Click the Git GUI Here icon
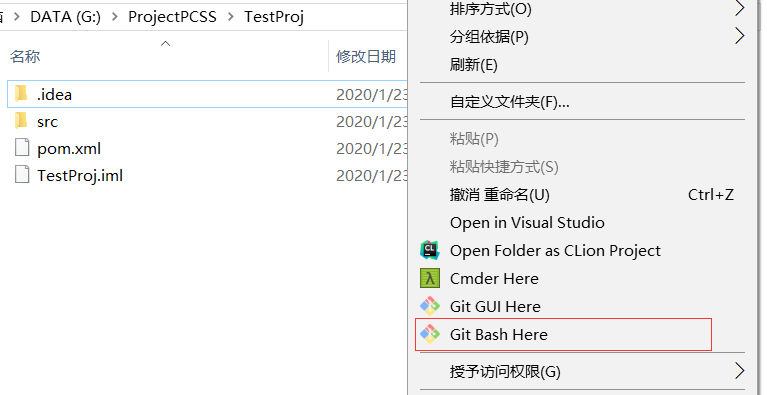767x395 pixels. click(x=429, y=307)
